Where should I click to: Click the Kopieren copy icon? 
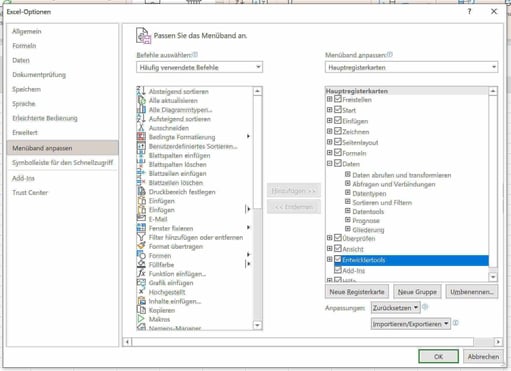coord(141,310)
